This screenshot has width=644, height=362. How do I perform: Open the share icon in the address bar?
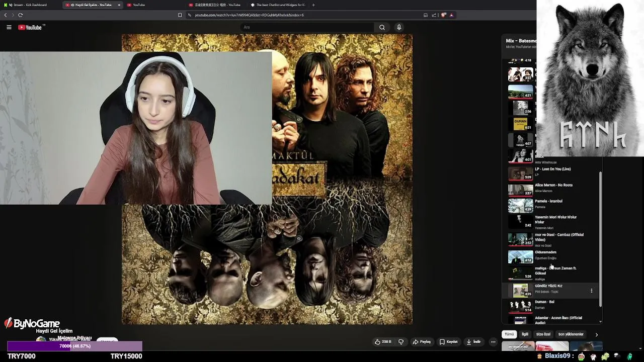(434, 15)
